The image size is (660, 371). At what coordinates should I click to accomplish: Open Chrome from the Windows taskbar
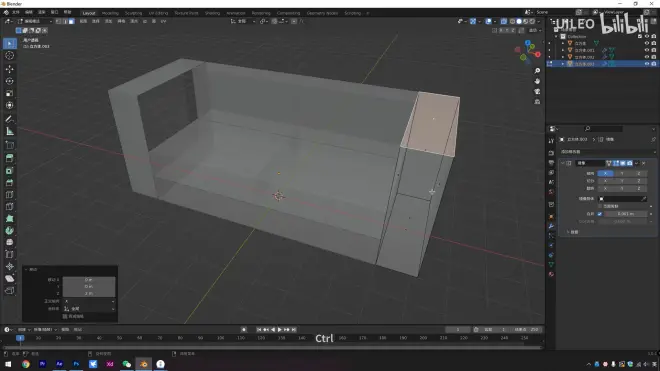pos(26,364)
